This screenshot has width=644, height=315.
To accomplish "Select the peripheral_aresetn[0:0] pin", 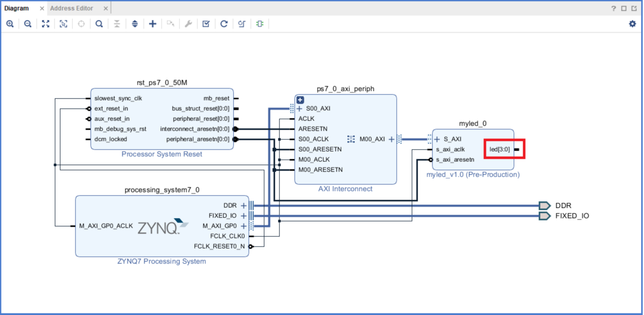I will 198,139.
